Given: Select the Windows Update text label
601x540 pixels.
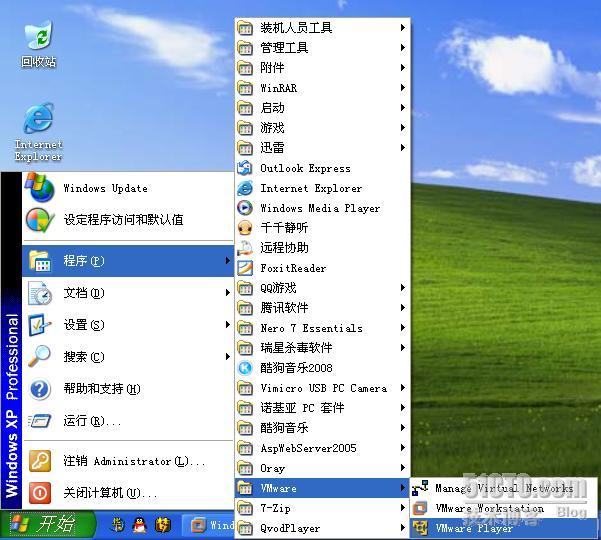Looking at the screenshot, I should [x=105, y=188].
